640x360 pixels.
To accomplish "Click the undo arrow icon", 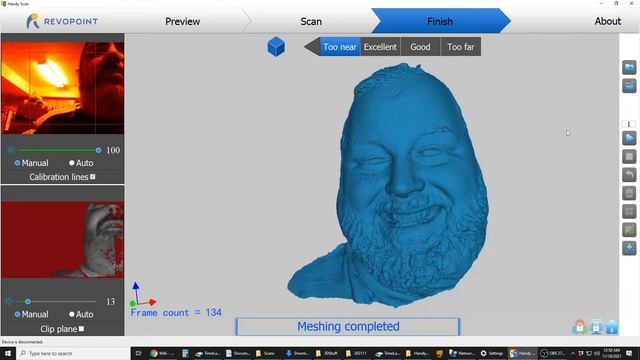I will coord(629,175).
